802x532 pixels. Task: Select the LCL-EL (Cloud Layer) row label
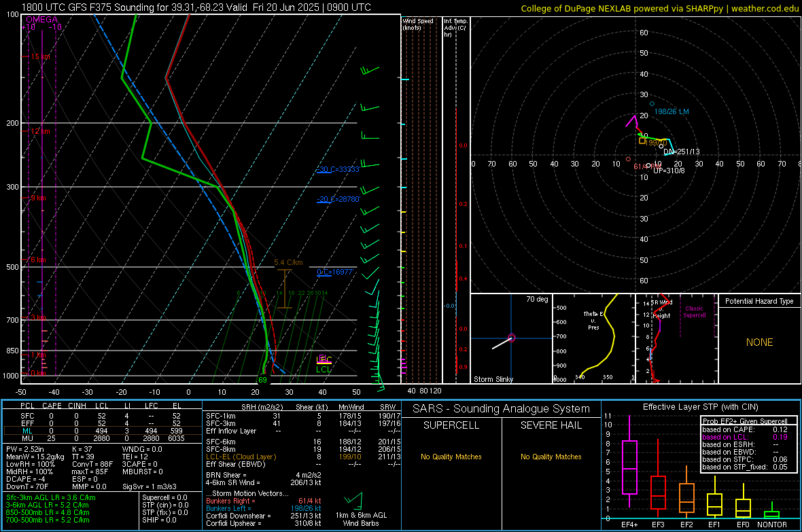tap(241, 457)
